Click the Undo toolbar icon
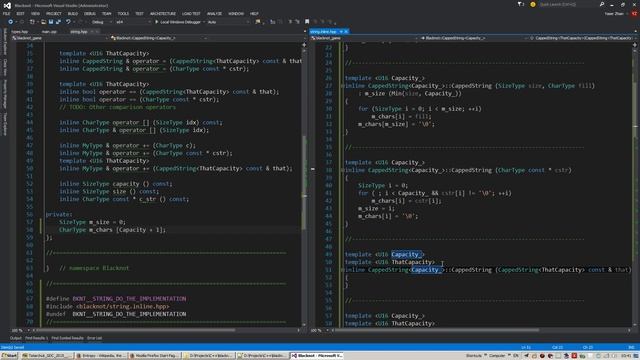The width and height of the screenshot is (640, 360). click(x=68, y=22)
